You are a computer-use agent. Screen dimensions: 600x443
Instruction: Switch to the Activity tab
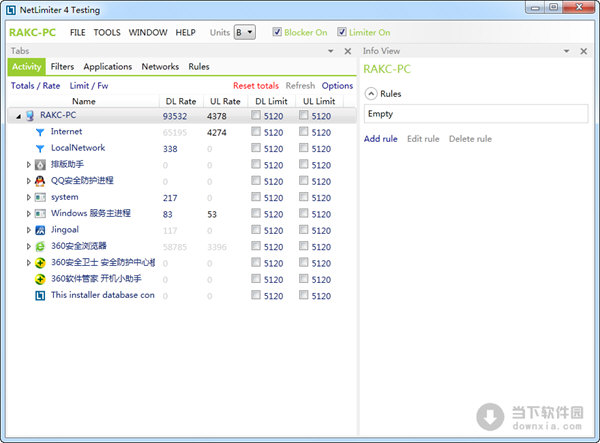pos(26,67)
